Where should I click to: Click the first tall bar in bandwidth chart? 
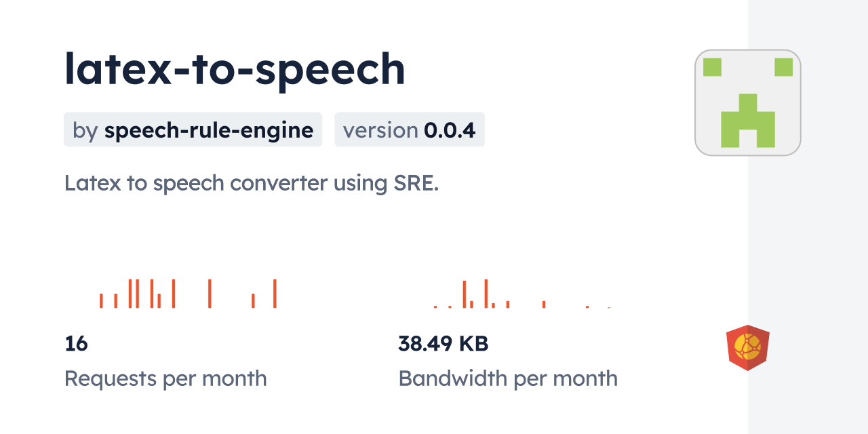coord(465,294)
